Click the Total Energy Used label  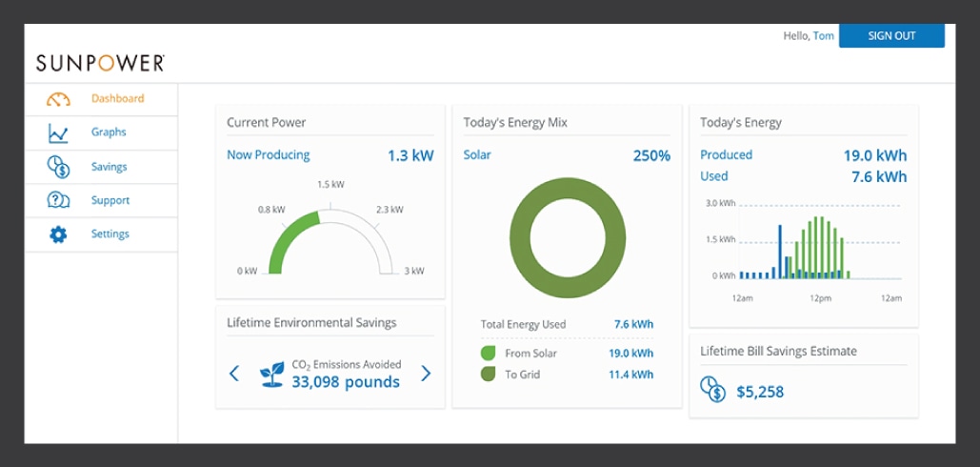[x=523, y=324]
